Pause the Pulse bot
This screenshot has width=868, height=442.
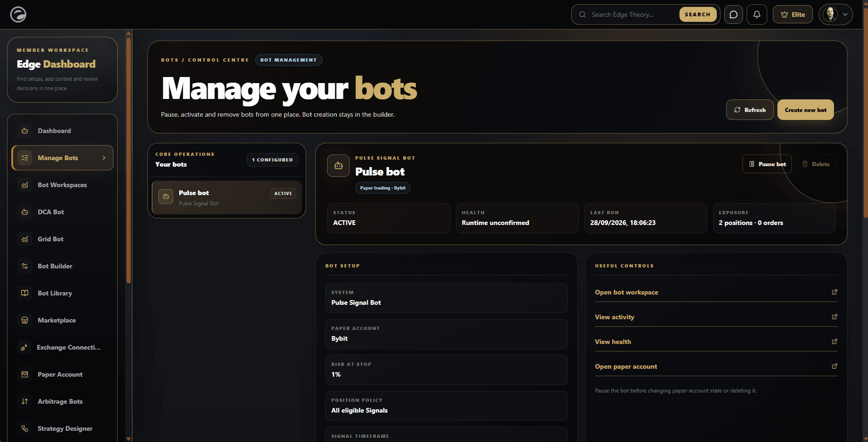(x=767, y=164)
